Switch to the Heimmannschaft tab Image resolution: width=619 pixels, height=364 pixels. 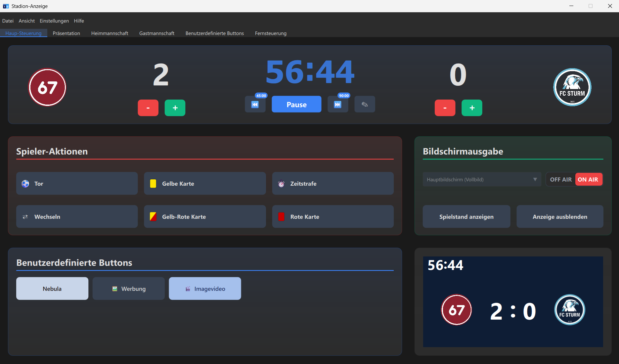110,33
